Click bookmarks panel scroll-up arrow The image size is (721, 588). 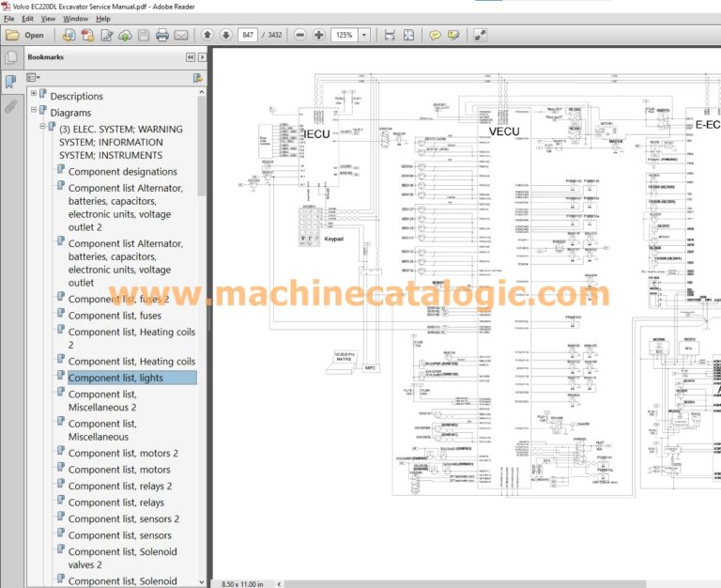[x=202, y=92]
